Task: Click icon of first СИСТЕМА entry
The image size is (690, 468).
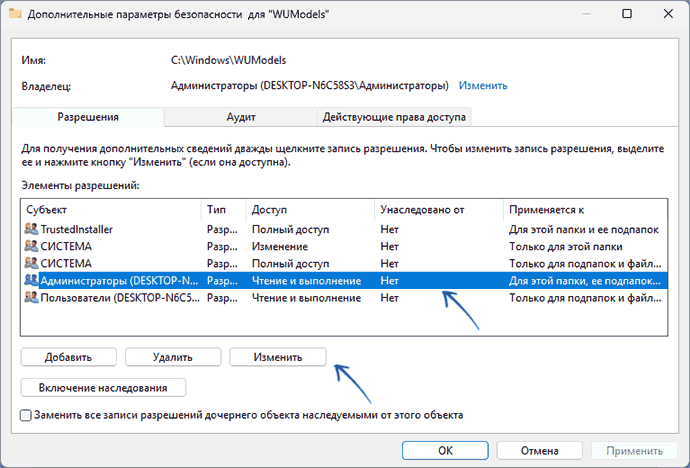Action: pos(31,246)
